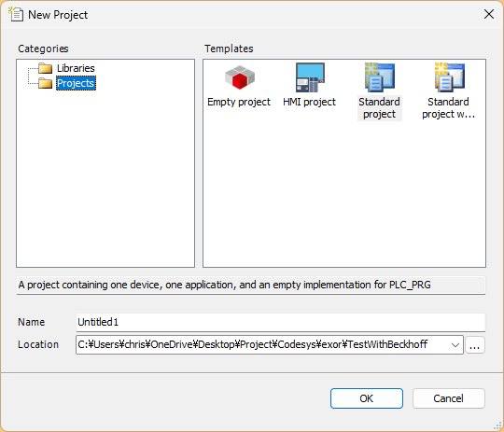Pick the Standard project template icon
Screen dimensions: 504x432
pos(380,77)
